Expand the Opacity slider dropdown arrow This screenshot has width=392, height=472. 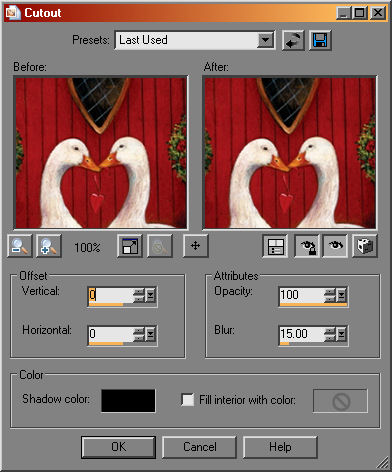(x=341, y=295)
